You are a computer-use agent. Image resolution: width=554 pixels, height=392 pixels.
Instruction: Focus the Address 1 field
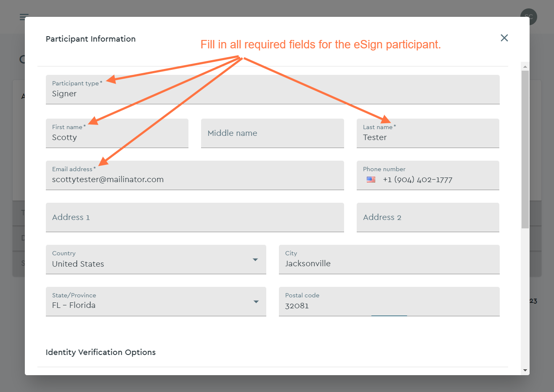(195, 217)
